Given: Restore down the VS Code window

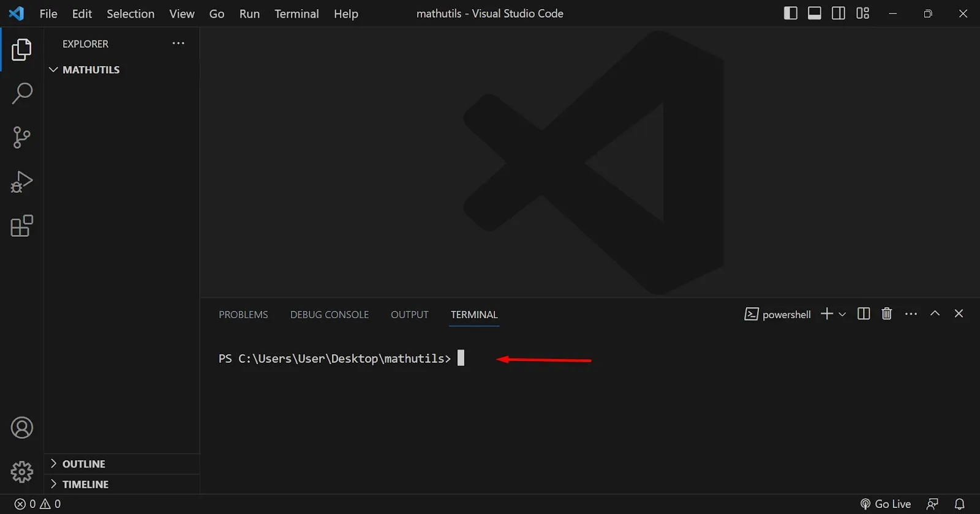Looking at the screenshot, I should pos(928,13).
